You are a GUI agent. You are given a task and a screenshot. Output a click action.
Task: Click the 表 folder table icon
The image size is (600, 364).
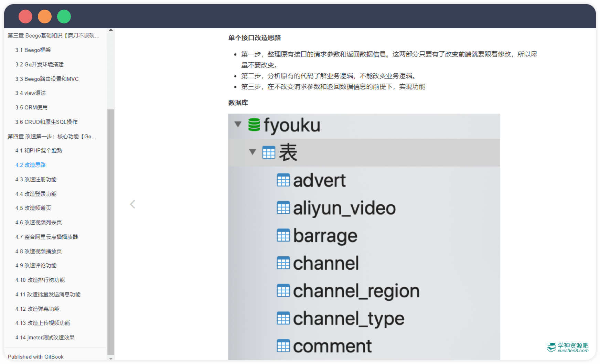pos(268,152)
